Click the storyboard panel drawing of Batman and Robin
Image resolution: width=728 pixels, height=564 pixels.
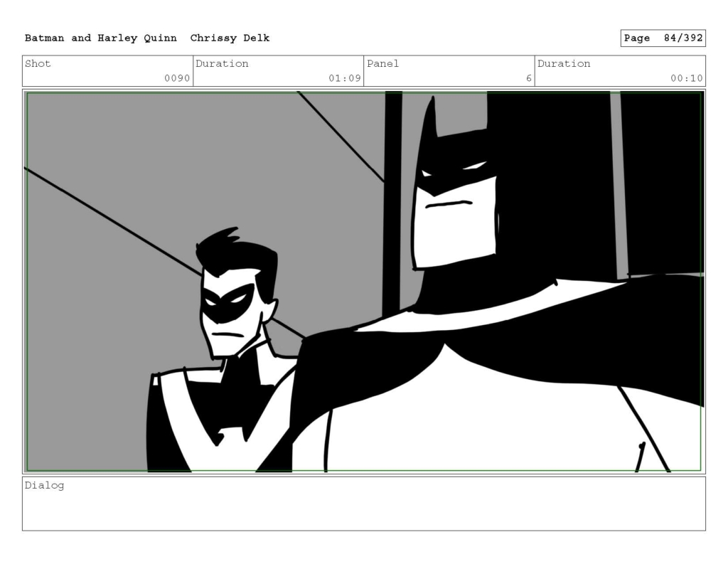click(364, 282)
